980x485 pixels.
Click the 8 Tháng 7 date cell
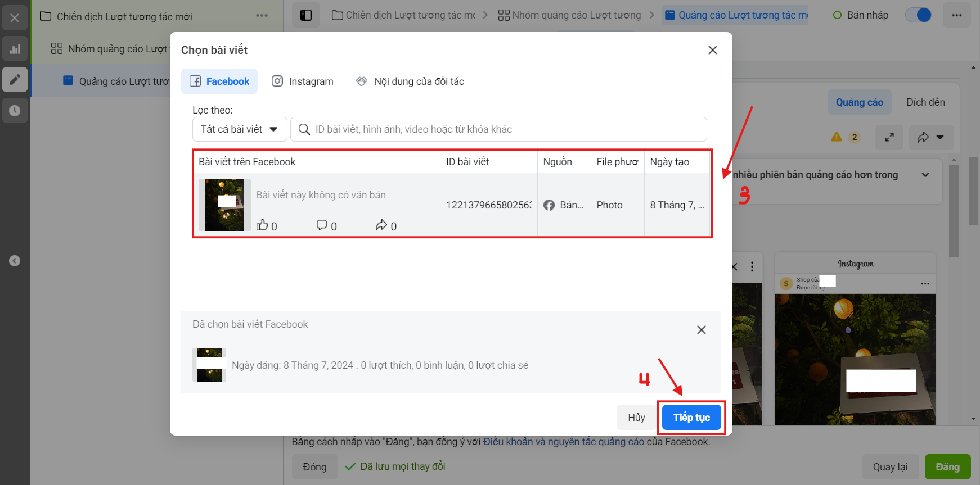pos(677,205)
